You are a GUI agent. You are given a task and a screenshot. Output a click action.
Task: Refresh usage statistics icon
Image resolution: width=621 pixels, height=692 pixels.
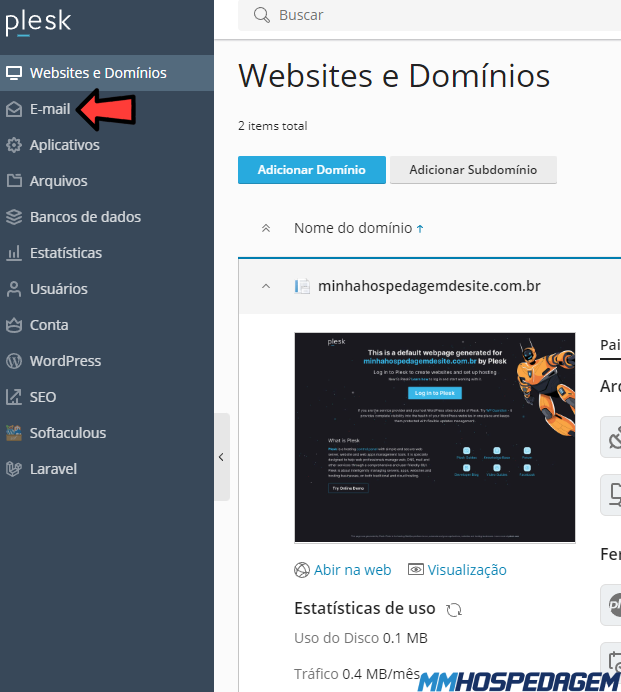point(454,610)
